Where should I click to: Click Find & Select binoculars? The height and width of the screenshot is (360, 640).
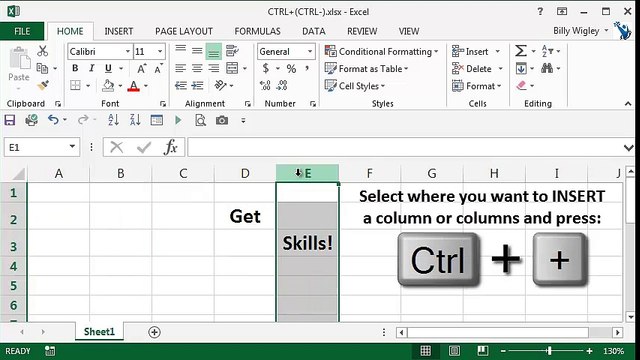547,68
